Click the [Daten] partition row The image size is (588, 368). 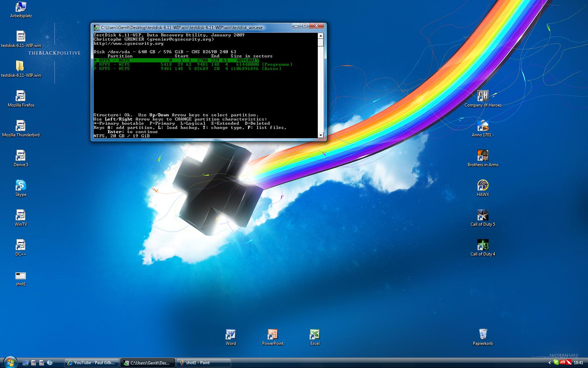(x=187, y=69)
